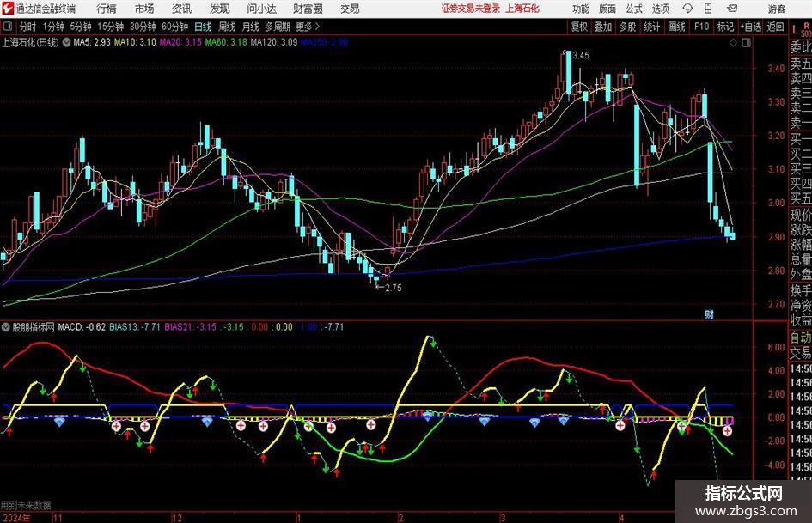Click the 叠加 overlay button

(603, 27)
